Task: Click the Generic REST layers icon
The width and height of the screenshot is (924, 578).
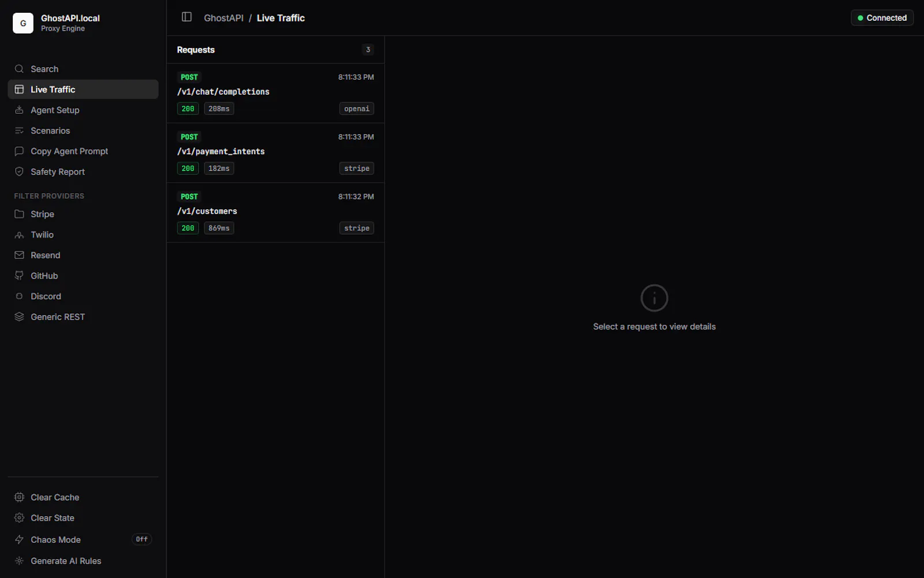Action: [x=19, y=317]
